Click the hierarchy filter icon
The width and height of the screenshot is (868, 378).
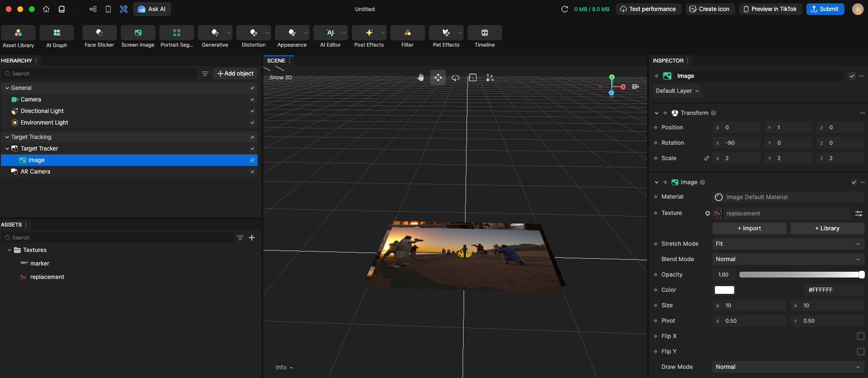click(x=205, y=74)
